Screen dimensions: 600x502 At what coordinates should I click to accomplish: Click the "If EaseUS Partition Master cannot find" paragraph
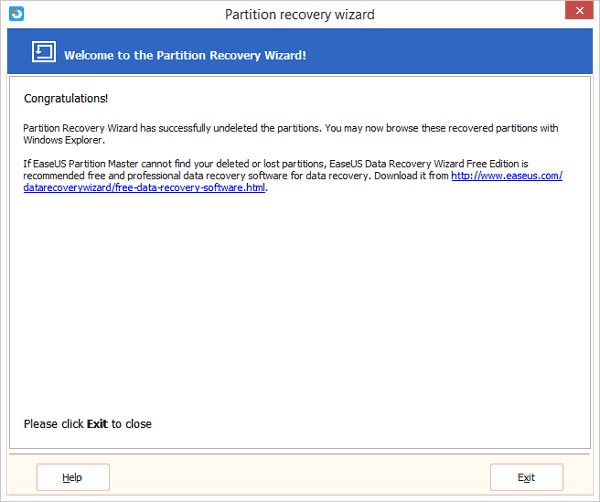click(x=293, y=176)
